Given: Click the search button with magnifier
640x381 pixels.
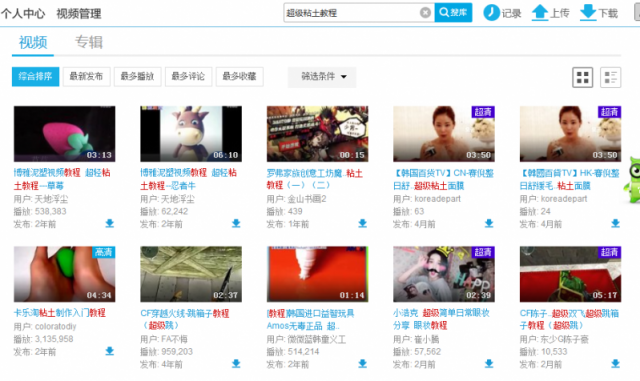Looking at the screenshot, I should coord(453,13).
